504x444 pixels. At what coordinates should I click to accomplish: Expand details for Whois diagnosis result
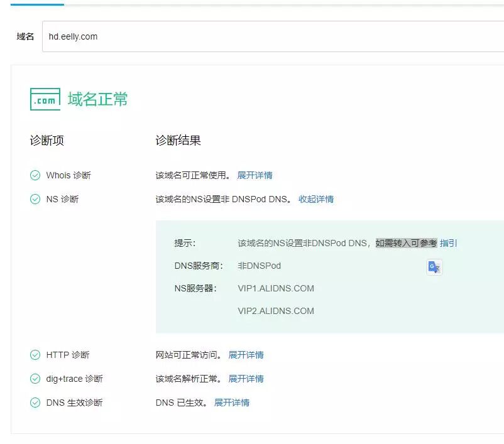coord(255,175)
